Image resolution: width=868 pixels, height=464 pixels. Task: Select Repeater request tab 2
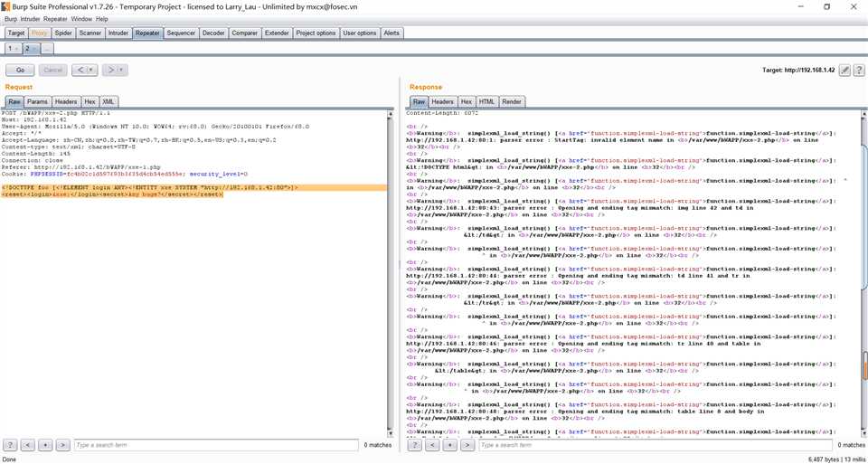[x=31, y=49]
